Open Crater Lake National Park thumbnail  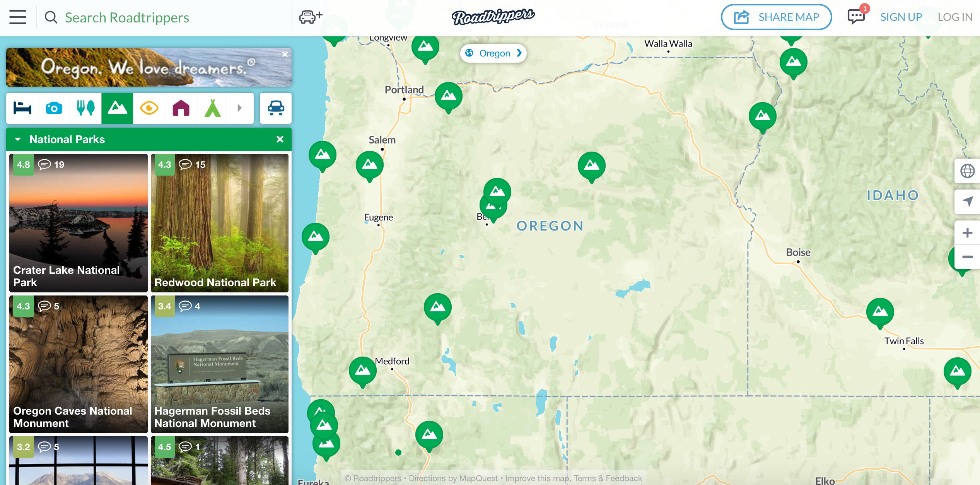pyautogui.click(x=79, y=223)
